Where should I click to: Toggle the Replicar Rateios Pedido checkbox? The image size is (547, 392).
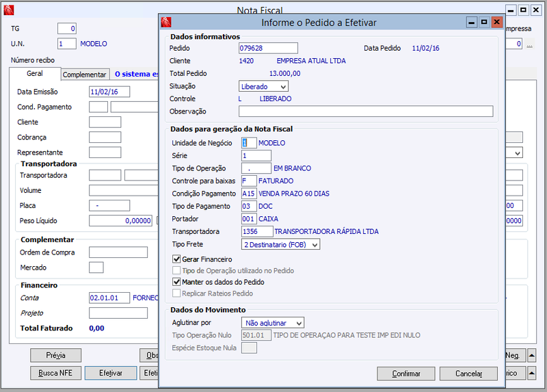[x=176, y=293]
